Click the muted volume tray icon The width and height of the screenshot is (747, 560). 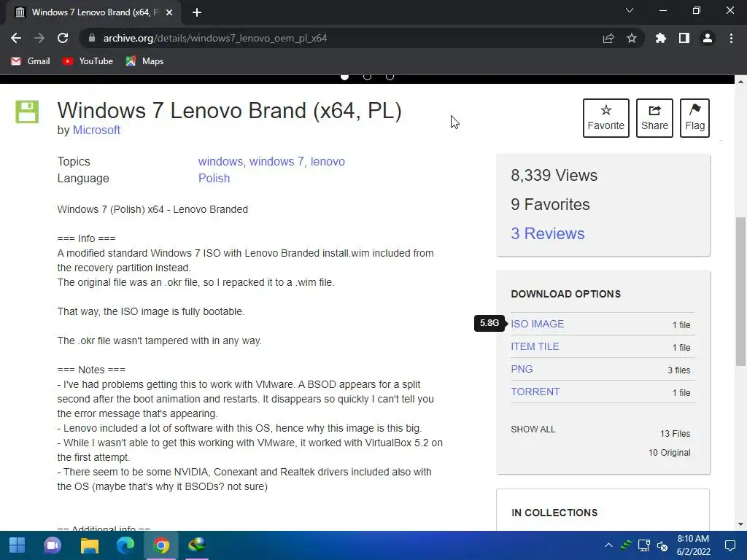tap(662, 545)
